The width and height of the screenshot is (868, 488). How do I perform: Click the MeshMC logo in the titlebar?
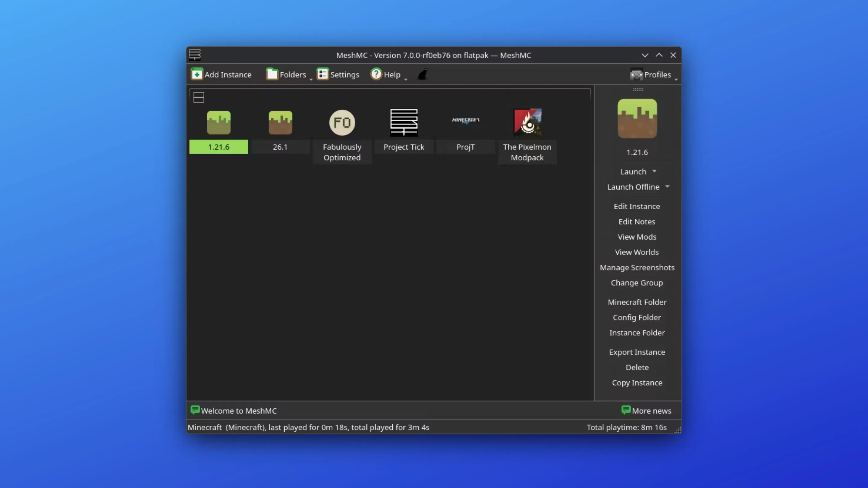(194, 55)
